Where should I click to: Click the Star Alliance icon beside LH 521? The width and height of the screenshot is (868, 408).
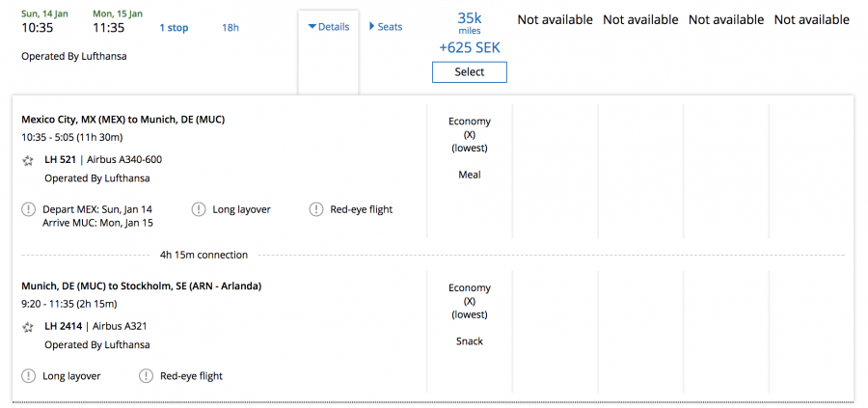[x=28, y=160]
